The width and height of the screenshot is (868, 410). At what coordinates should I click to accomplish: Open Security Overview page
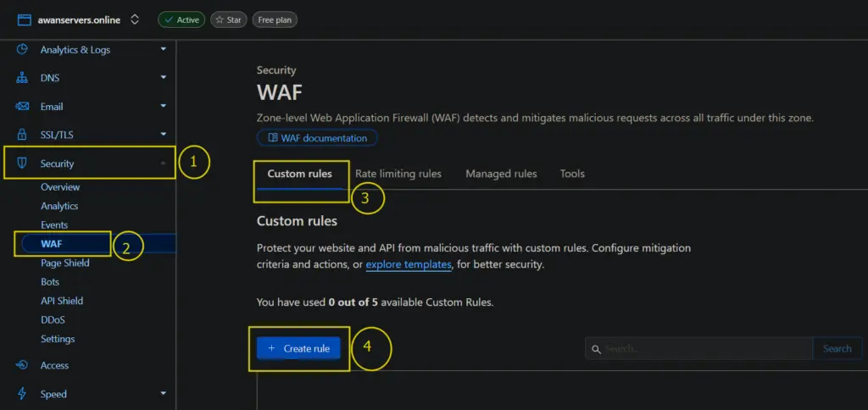point(60,187)
